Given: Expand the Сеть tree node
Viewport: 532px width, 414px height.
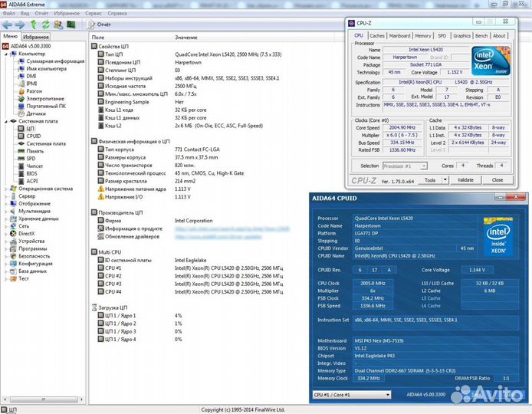Looking at the screenshot, I should [x=6, y=226].
